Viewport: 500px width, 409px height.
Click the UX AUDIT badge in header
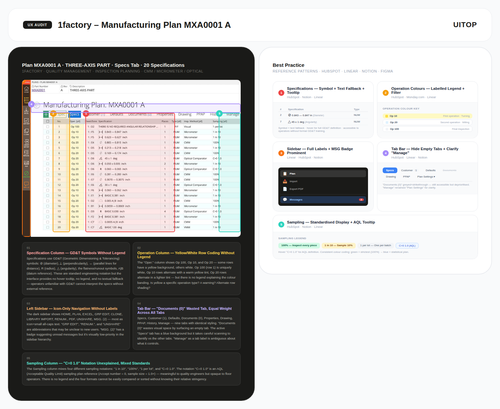tap(37, 25)
